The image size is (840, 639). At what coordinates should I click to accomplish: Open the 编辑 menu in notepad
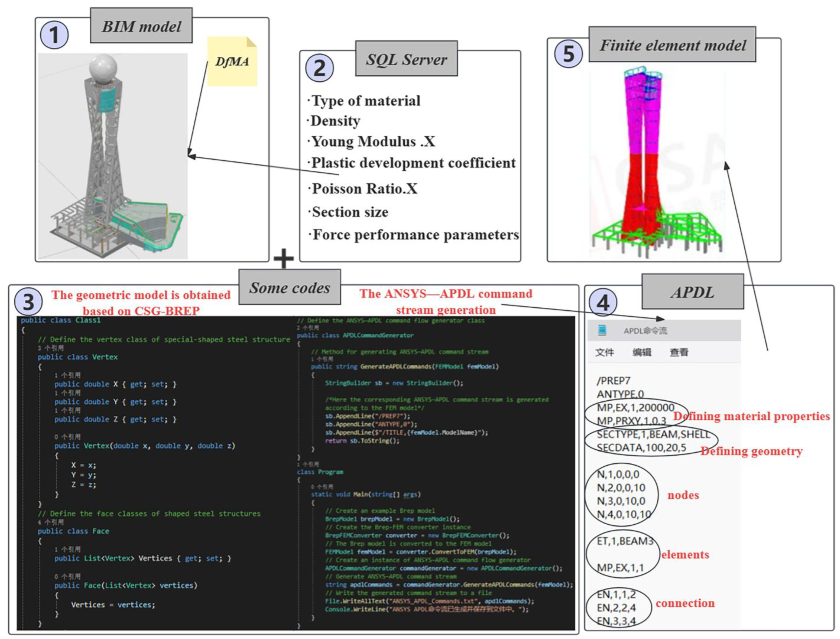tap(642, 352)
